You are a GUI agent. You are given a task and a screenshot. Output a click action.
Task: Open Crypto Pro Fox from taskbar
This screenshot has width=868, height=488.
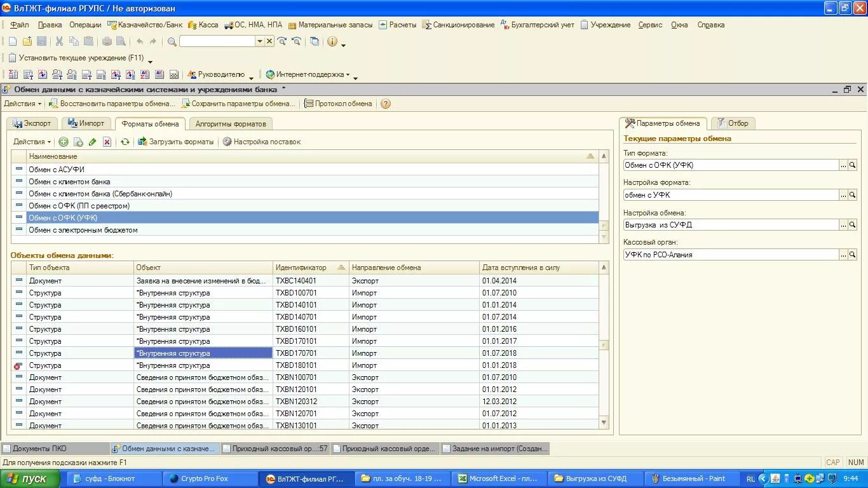[211, 478]
